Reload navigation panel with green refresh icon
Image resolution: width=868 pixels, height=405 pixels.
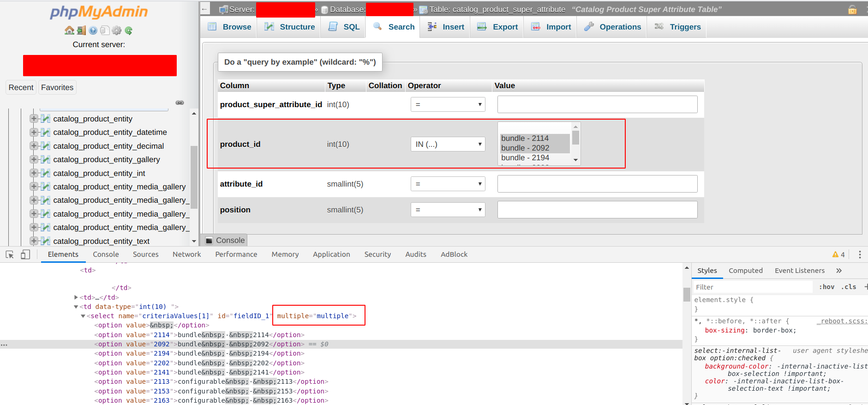(x=129, y=30)
